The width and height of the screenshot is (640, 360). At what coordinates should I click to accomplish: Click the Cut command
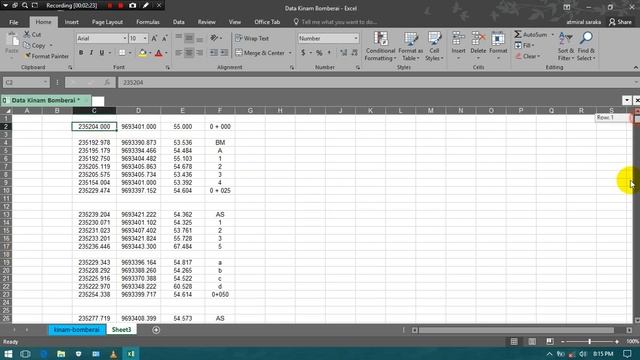(32, 35)
